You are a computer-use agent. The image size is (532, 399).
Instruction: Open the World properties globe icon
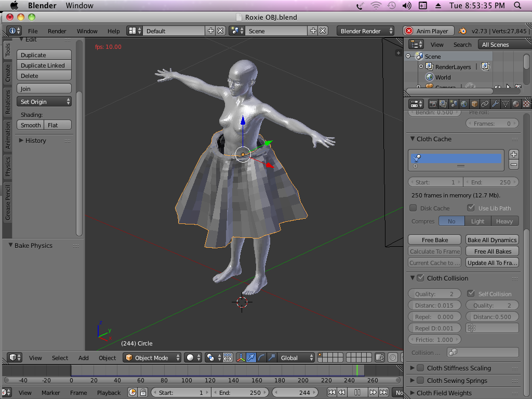point(463,104)
